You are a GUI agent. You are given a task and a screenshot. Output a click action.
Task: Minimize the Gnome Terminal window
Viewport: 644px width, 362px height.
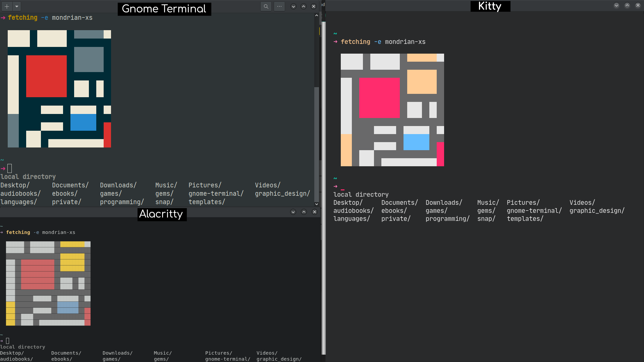(293, 6)
